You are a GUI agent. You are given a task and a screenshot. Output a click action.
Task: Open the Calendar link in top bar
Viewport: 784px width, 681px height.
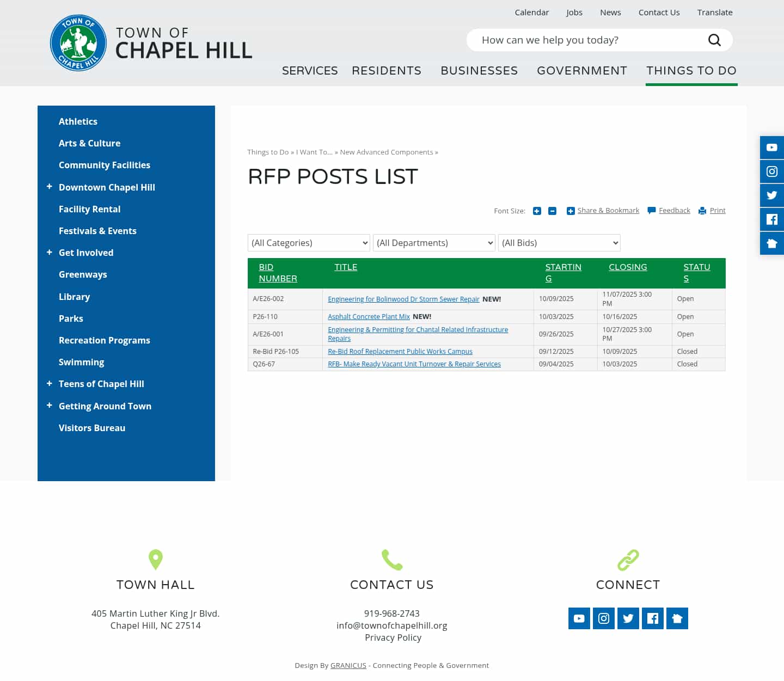click(532, 13)
